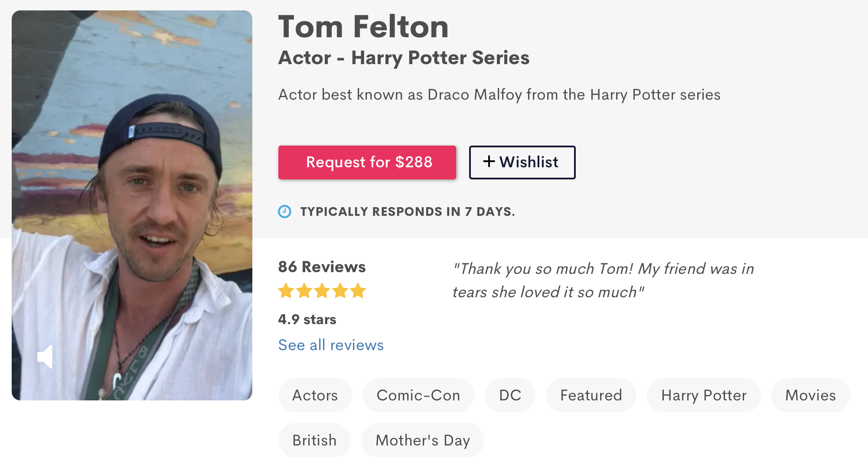Screen dimensions: 868x468
Task: Click the featured review quote text
Action: 603,280
